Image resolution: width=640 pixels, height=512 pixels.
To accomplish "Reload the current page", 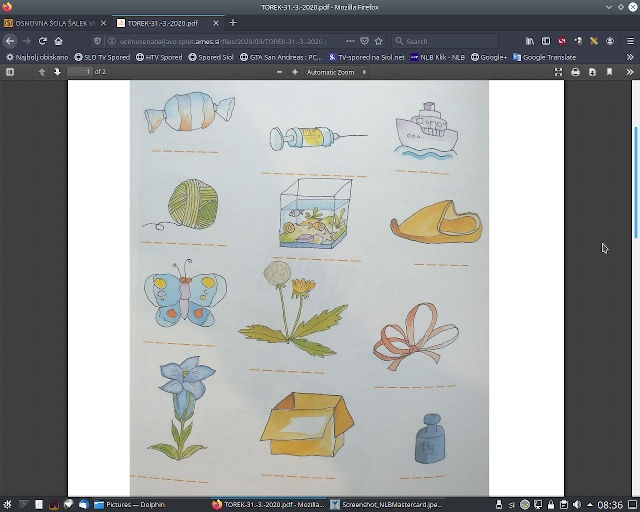I will coord(43,41).
